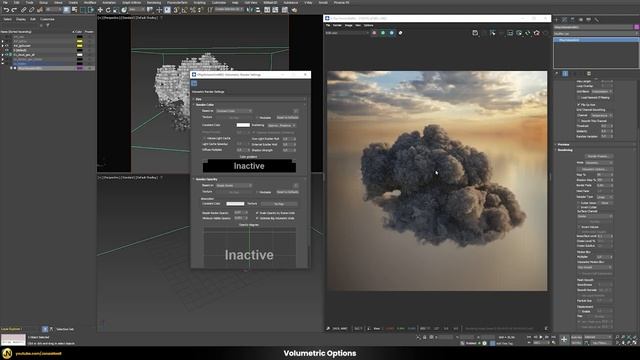The width and height of the screenshot is (640, 360).
Task: Open color channel dropdown in frame buffer
Action: pyautogui.click(x=347, y=33)
